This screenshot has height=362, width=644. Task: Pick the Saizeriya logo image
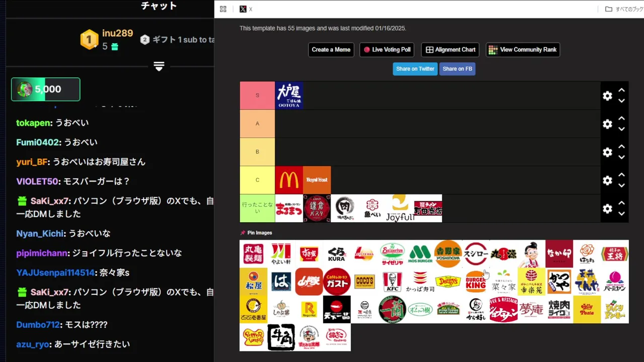392,254
